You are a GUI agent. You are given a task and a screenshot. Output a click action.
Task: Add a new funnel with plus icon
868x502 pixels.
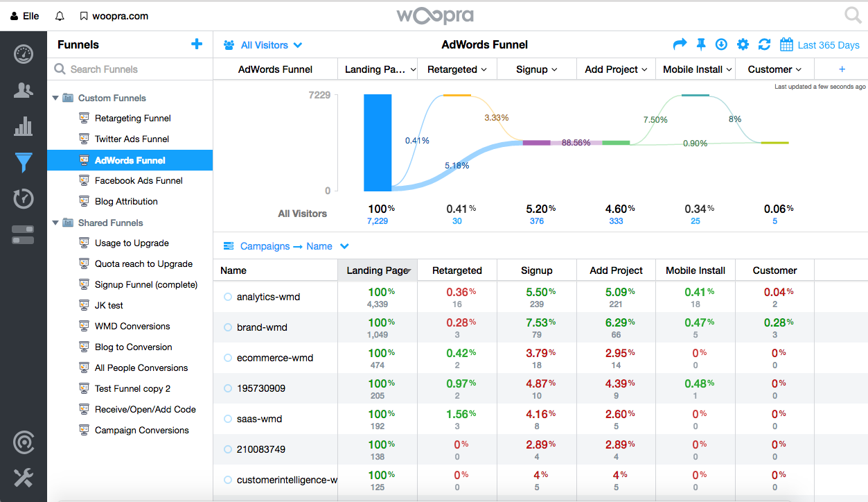pyautogui.click(x=197, y=44)
